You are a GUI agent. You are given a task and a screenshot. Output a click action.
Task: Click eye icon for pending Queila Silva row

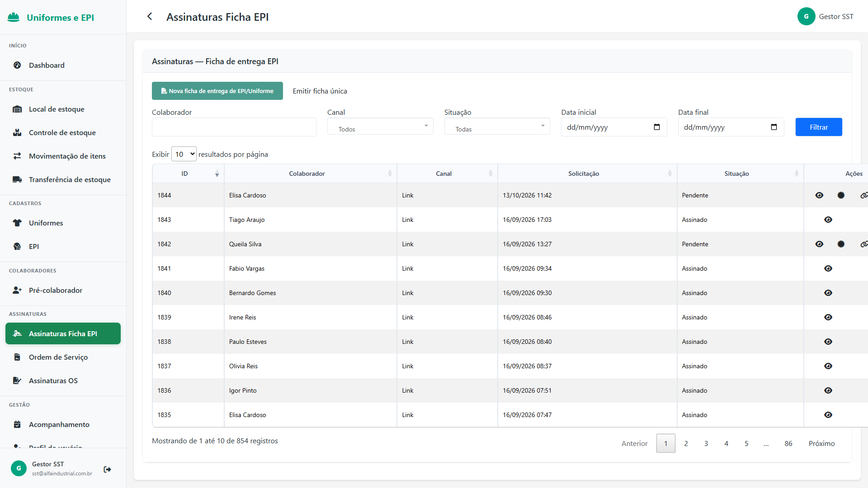(819, 244)
